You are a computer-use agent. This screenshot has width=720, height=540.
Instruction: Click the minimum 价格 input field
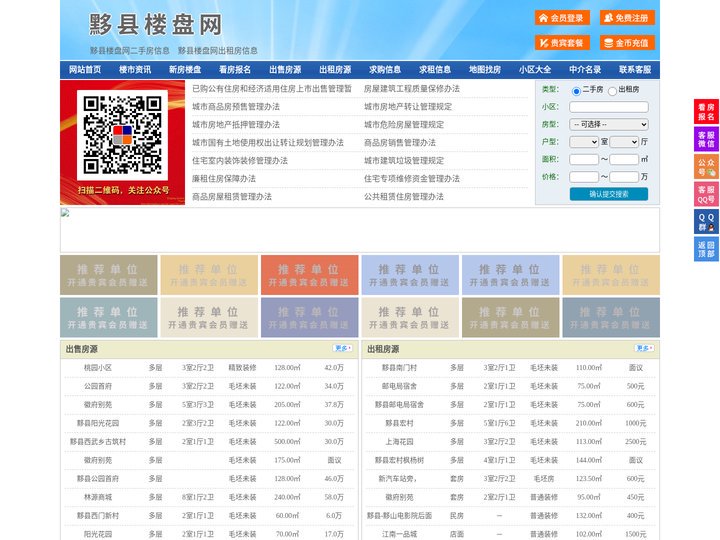pyautogui.click(x=584, y=177)
